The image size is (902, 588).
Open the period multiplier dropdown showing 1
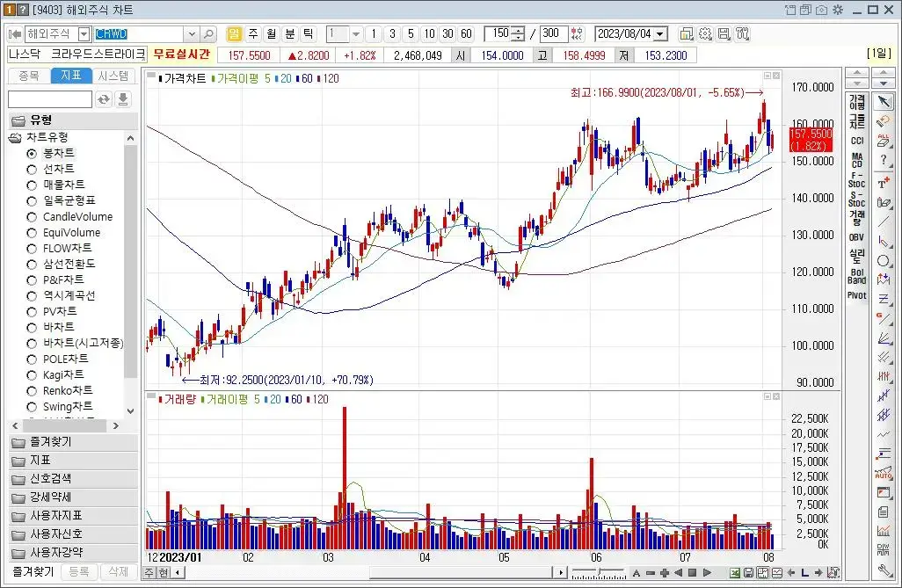(355, 34)
